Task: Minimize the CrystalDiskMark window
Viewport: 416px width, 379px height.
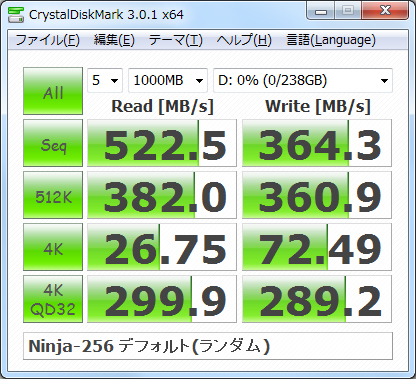Action: tap(321, 12)
